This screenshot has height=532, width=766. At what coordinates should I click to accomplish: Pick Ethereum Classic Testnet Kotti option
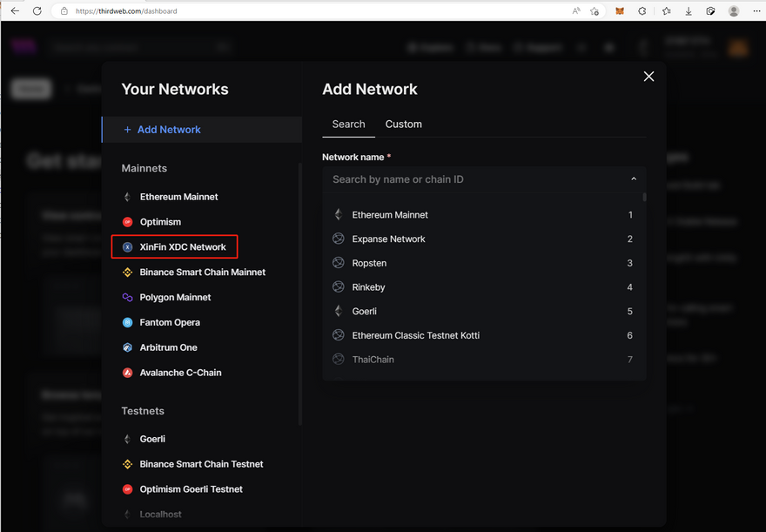[415, 335]
